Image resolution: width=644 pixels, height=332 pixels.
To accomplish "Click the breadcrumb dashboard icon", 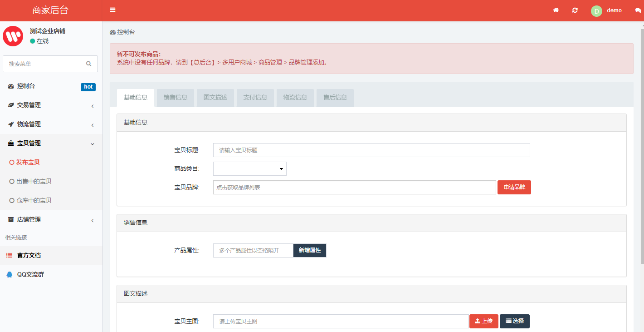I will tap(112, 32).
